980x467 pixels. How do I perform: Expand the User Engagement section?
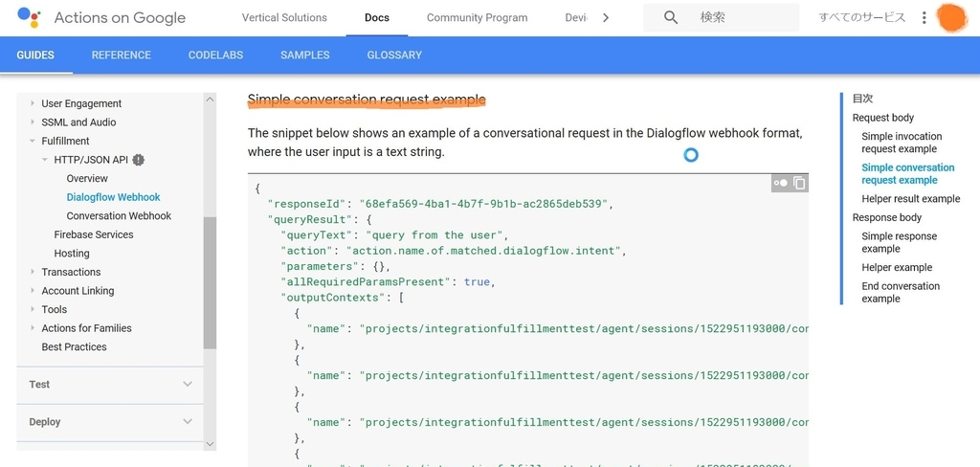click(33, 103)
